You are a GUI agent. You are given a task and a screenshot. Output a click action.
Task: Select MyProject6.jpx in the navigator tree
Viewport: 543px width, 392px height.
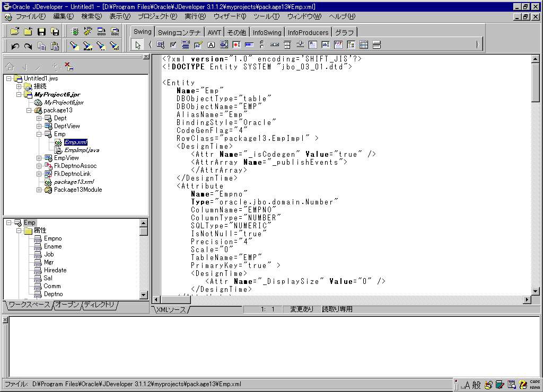coord(64,102)
